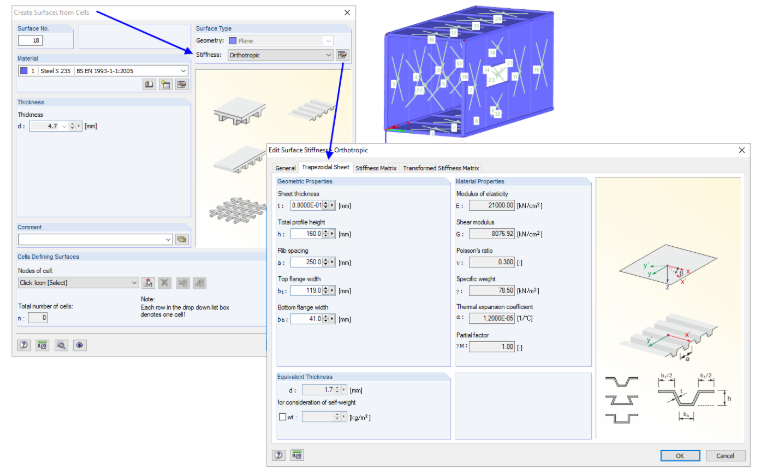
Task: Click help icon in Edit Surface Stiffness dialog
Action: coord(279,455)
